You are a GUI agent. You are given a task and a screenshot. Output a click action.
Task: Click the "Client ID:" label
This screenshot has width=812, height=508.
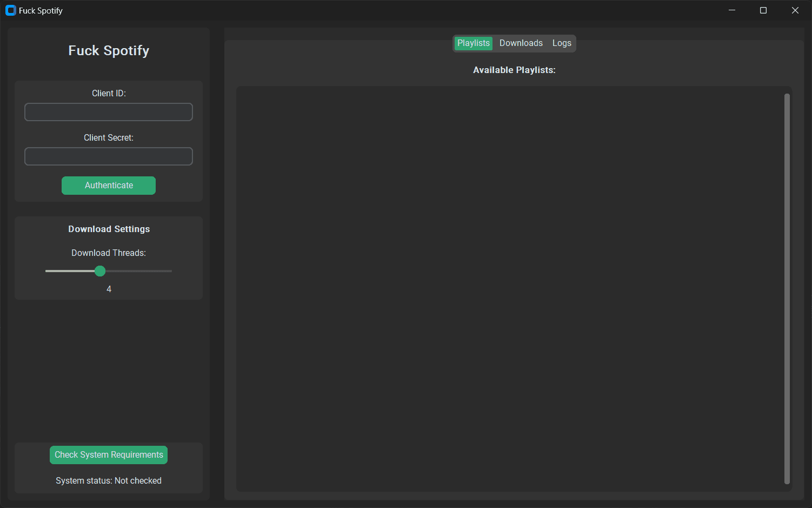coord(109,93)
